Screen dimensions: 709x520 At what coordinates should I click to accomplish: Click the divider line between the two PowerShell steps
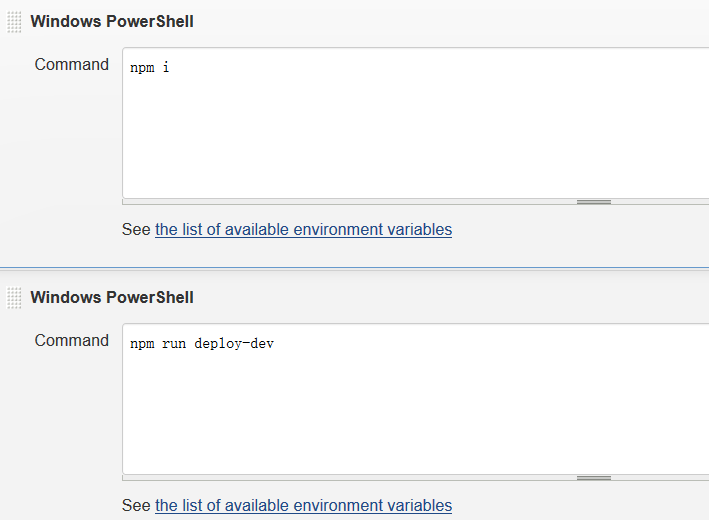[x=354, y=267]
